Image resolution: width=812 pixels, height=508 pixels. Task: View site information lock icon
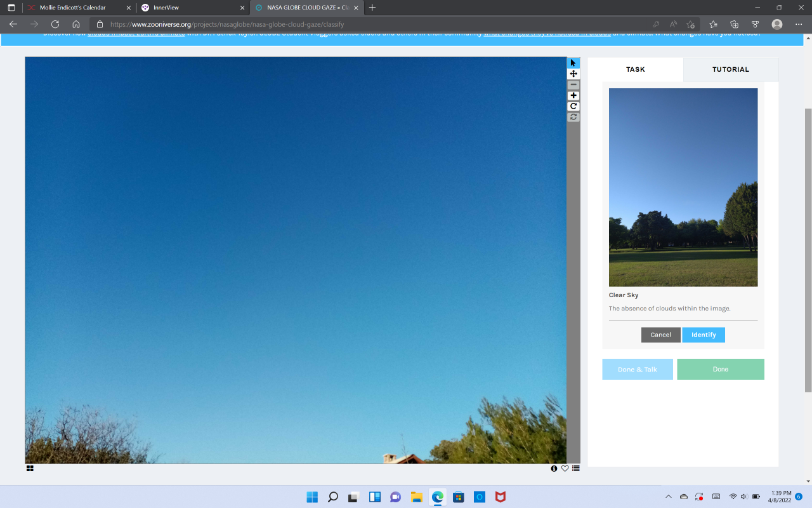(x=100, y=24)
